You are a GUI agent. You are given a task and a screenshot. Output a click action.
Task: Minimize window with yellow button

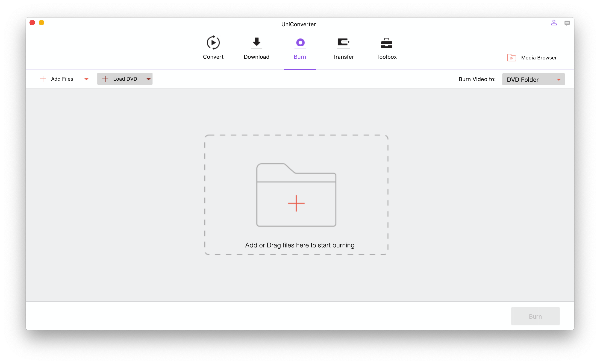pos(41,23)
